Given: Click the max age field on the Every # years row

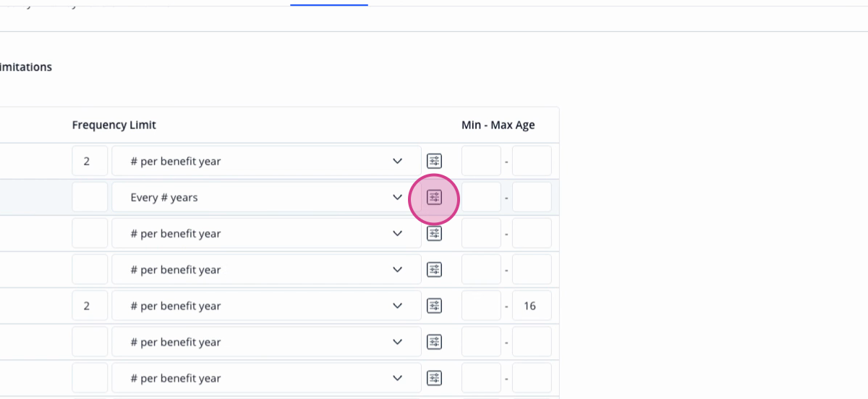Looking at the screenshot, I should tap(532, 197).
